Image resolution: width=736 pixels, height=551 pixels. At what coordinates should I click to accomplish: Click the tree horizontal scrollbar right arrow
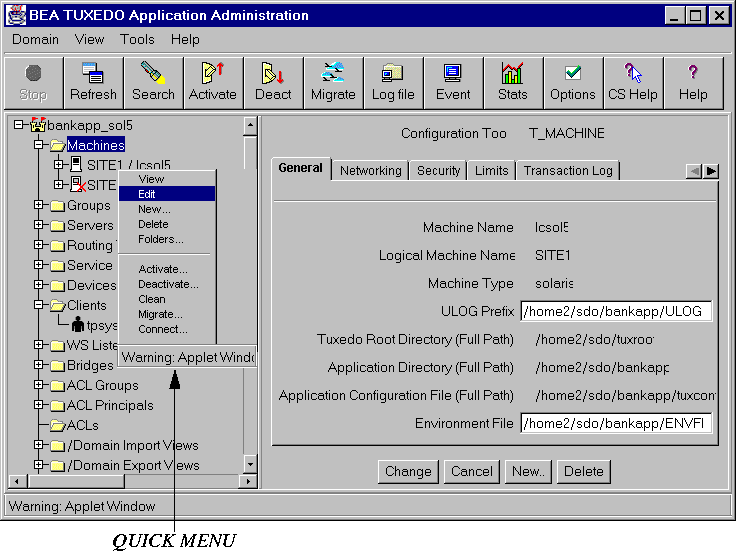pos(248,481)
